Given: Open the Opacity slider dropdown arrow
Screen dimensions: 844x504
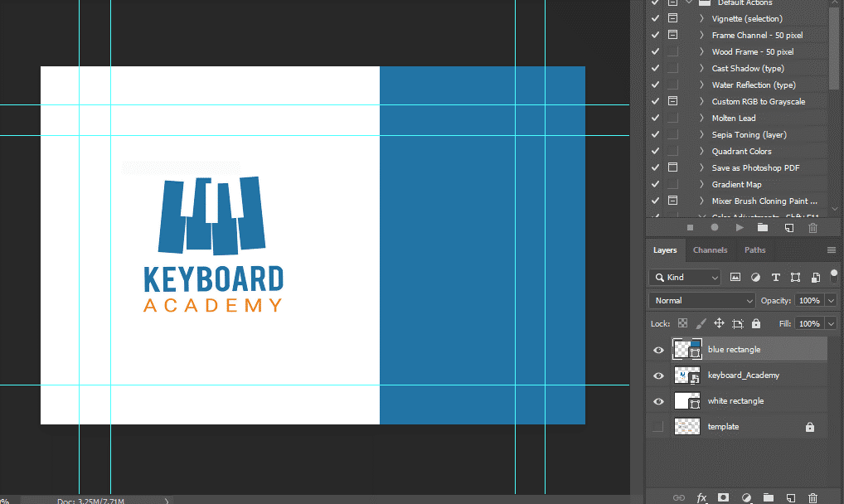Looking at the screenshot, I should [x=831, y=300].
